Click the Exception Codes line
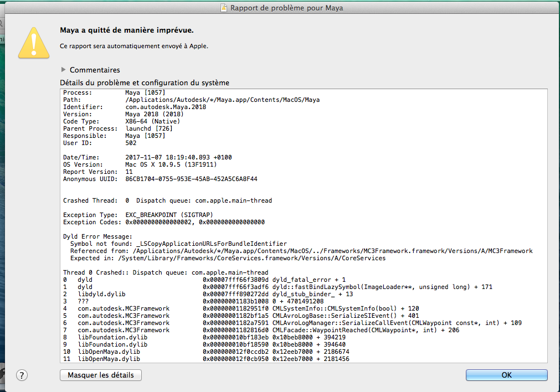This screenshot has height=392, width=560. [x=164, y=222]
